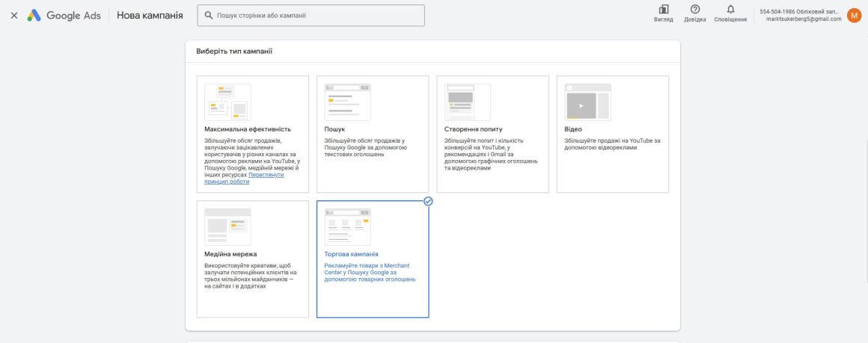Click the Нова кампанія page title
The image size is (868, 343).
coord(150,16)
